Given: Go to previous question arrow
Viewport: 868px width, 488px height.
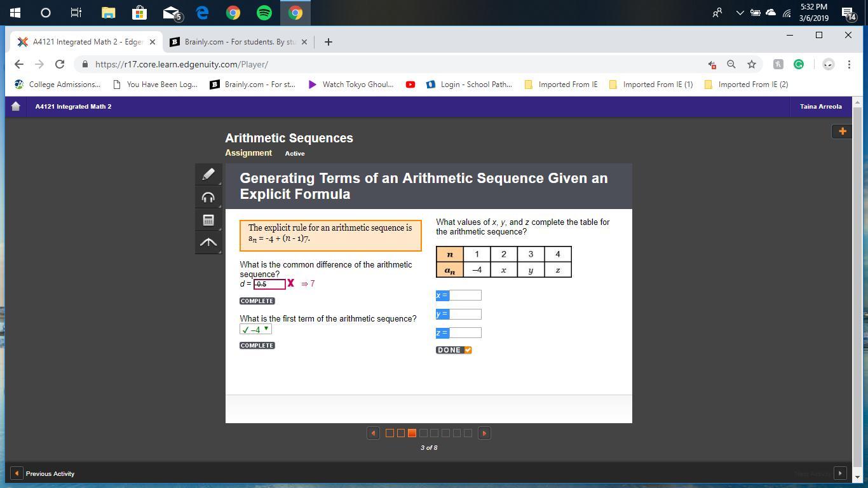Looking at the screenshot, I should tap(374, 433).
